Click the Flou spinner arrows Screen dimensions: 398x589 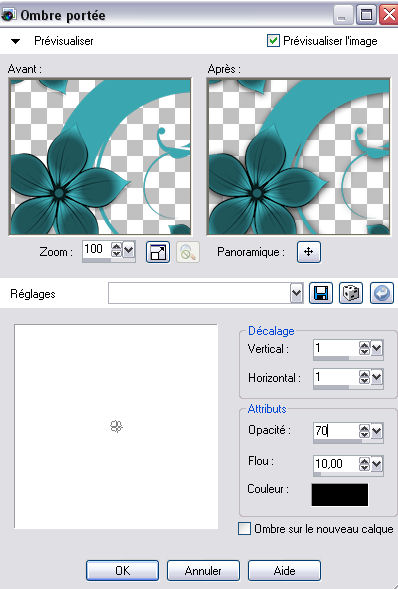[x=364, y=464]
